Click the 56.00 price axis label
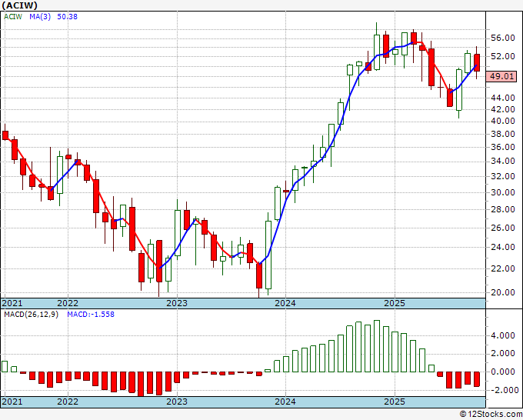 [x=503, y=38]
